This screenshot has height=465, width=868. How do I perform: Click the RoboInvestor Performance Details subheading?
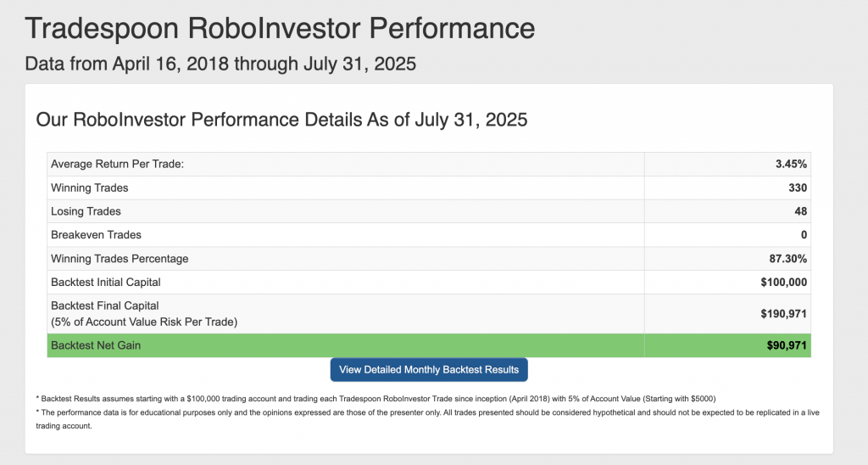[x=281, y=120]
